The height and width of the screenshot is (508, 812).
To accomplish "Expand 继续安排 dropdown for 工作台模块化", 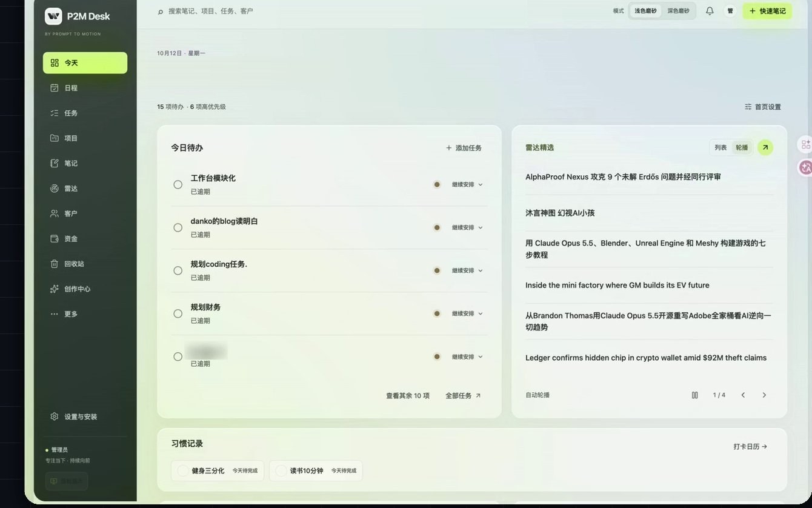I will pos(467,185).
